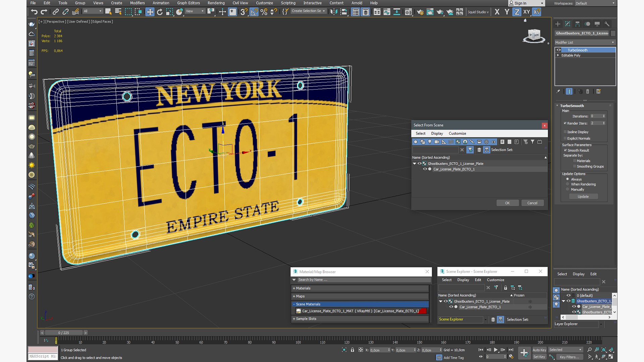644x362 pixels.
Task: Restrict transform to X axis
Action: pyautogui.click(x=497, y=12)
